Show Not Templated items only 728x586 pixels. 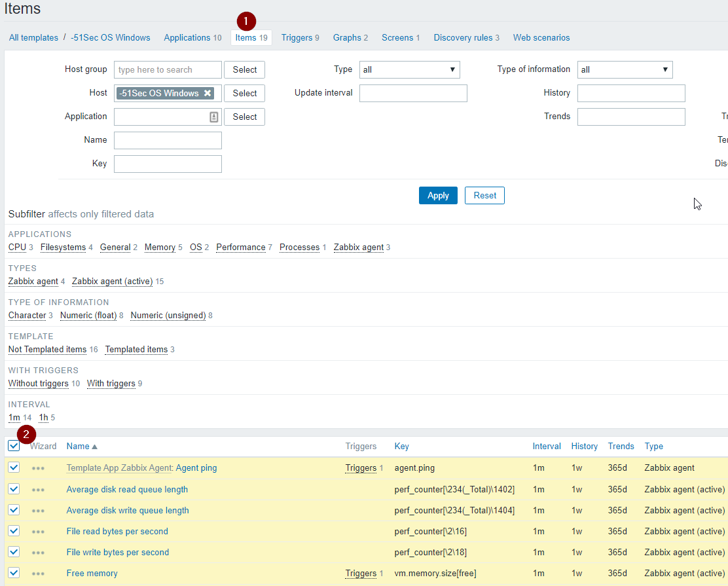(x=47, y=349)
